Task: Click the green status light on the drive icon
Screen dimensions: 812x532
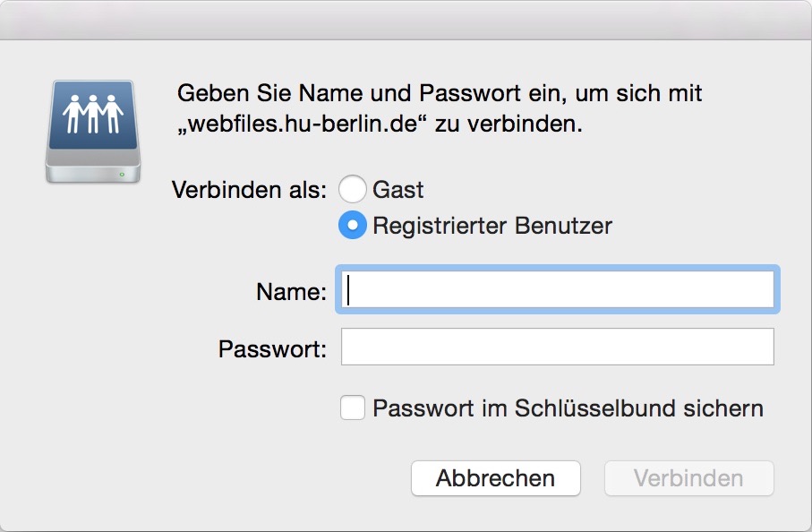Action: tap(123, 174)
